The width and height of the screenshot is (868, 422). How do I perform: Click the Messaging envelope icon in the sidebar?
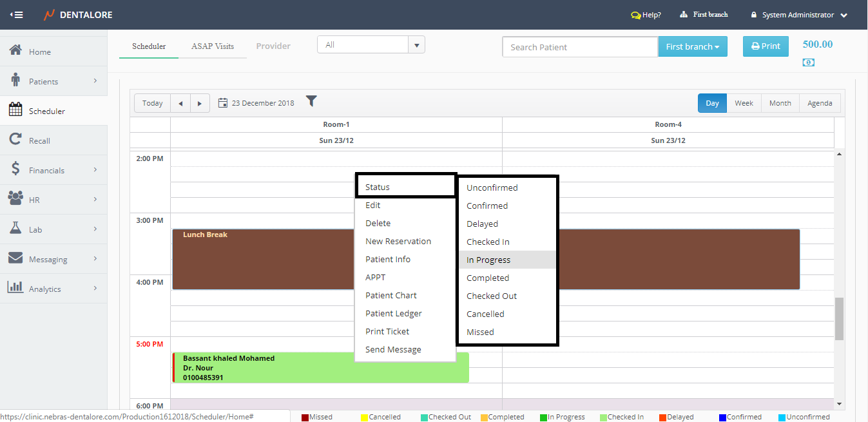15,258
